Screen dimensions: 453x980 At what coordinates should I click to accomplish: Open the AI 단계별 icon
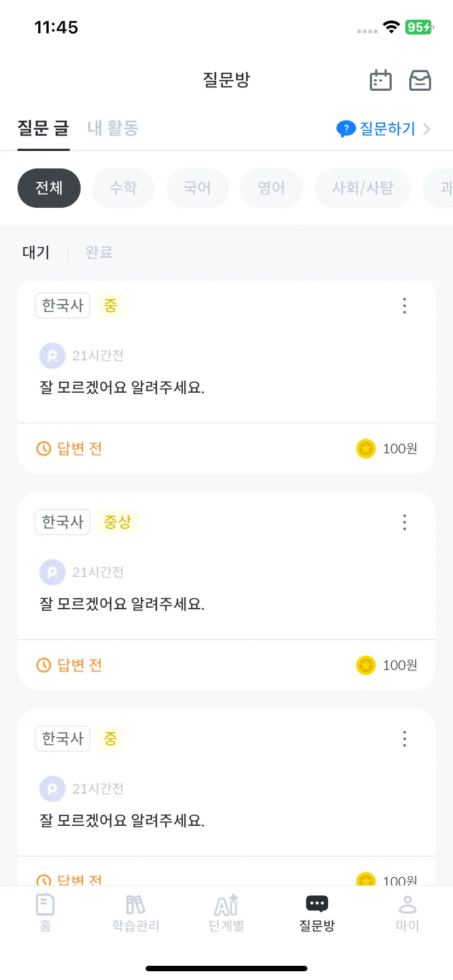226,905
